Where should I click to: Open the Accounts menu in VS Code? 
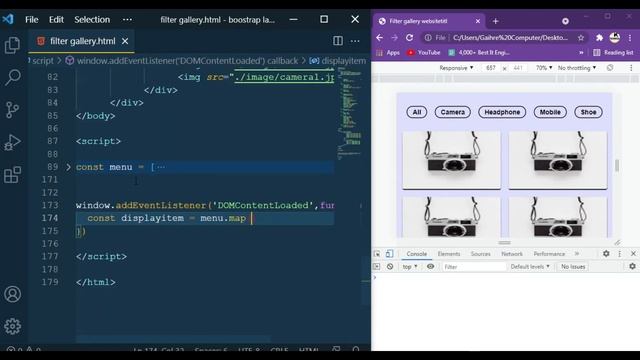point(12,294)
